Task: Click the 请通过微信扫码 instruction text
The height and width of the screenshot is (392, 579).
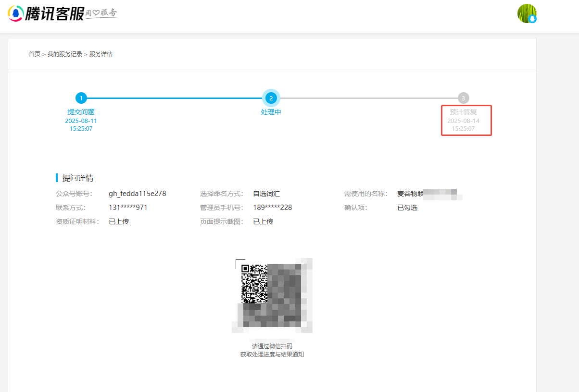Action: pos(272,346)
